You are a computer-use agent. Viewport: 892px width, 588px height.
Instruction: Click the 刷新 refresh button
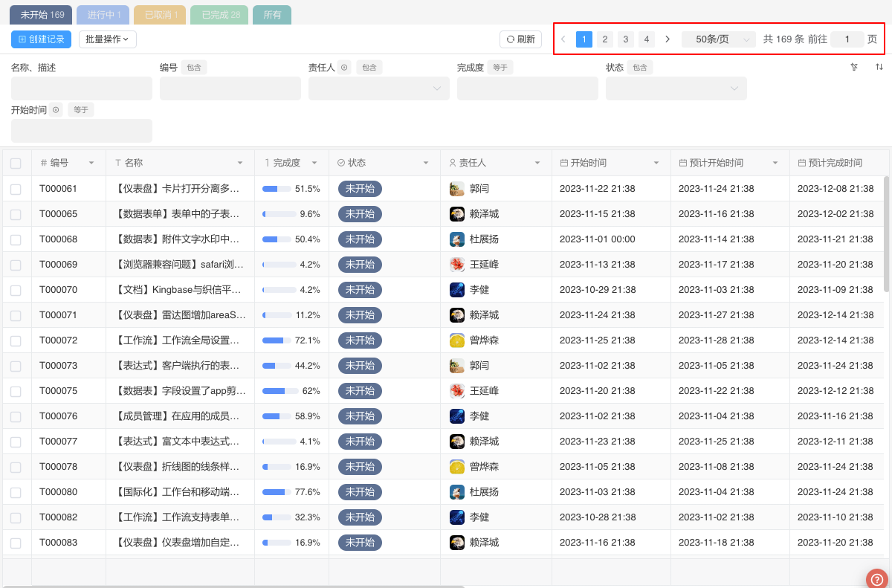click(x=520, y=39)
